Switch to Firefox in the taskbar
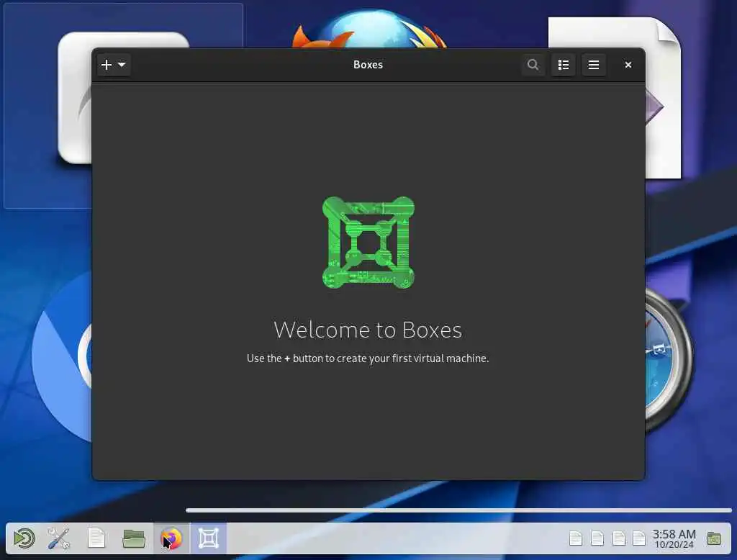The image size is (737, 560). [x=171, y=538]
